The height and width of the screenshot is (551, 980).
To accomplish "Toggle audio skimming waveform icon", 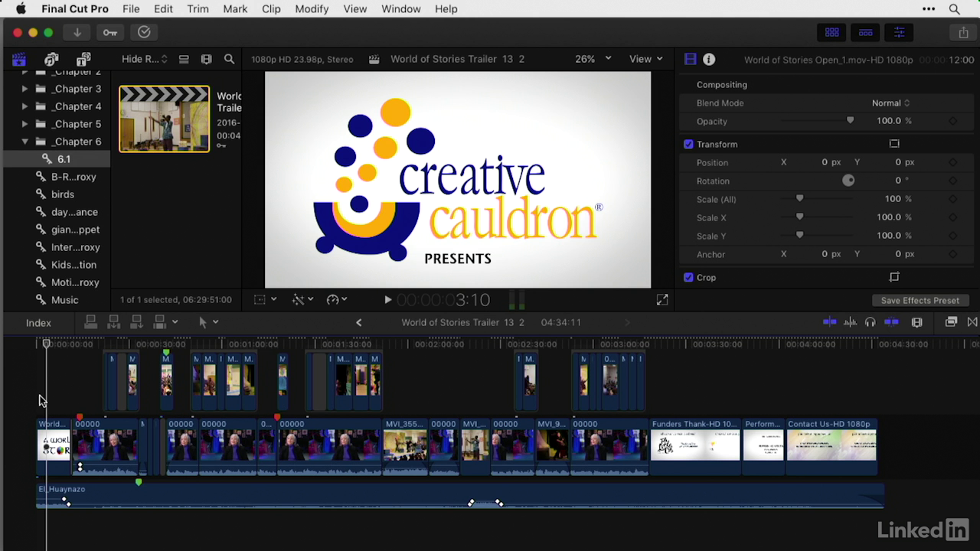I will pyautogui.click(x=850, y=322).
